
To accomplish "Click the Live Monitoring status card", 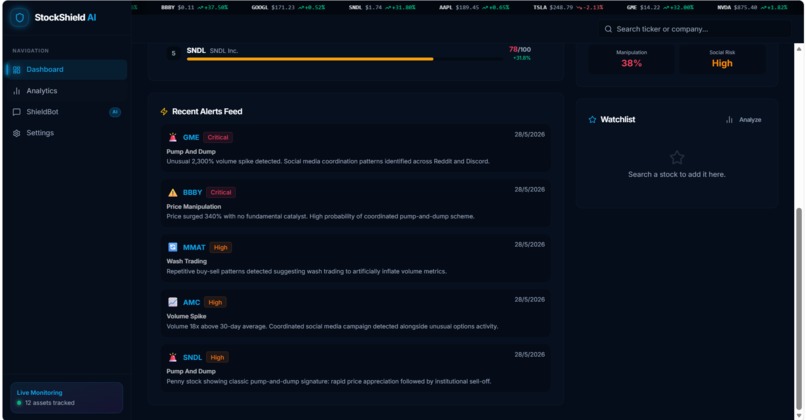I will tap(66, 398).
